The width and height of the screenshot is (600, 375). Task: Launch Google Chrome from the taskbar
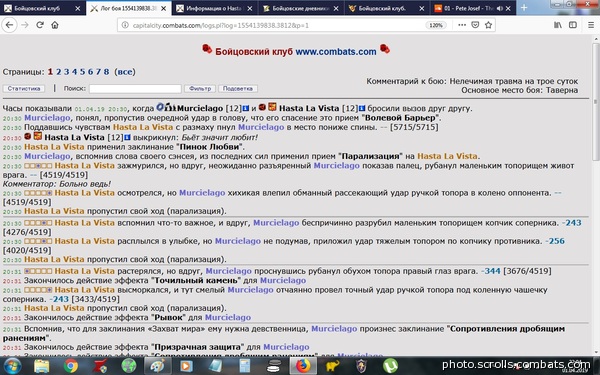[x=71, y=366]
